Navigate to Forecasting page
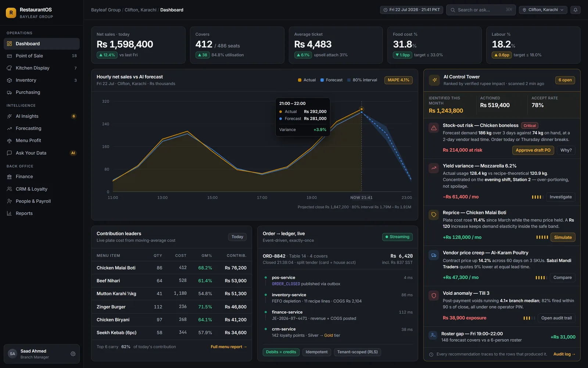 (42, 128)
